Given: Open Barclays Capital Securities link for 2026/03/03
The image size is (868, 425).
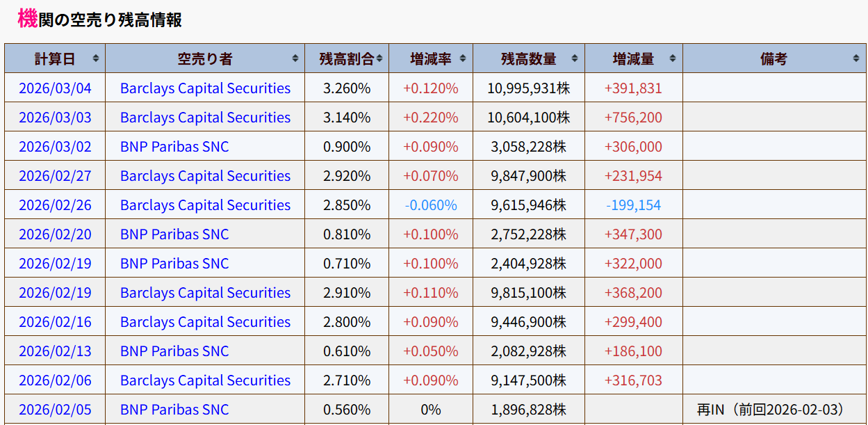Looking at the screenshot, I should tap(205, 118).
